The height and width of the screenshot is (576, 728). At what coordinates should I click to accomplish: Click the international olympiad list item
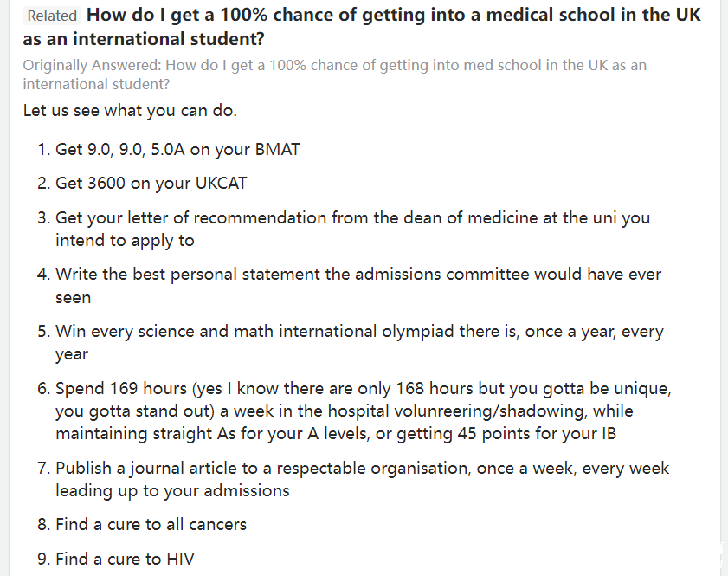point(351,342)
